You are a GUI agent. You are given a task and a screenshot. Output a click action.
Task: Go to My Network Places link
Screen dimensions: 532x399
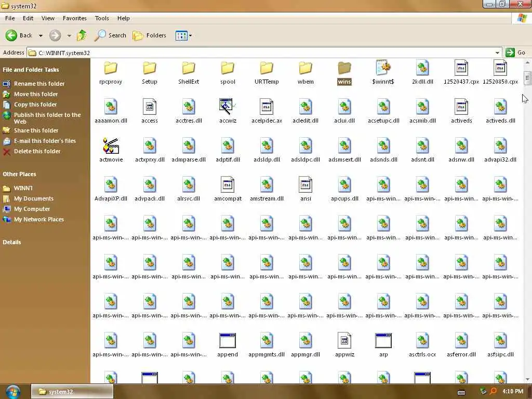click(38, 220)
